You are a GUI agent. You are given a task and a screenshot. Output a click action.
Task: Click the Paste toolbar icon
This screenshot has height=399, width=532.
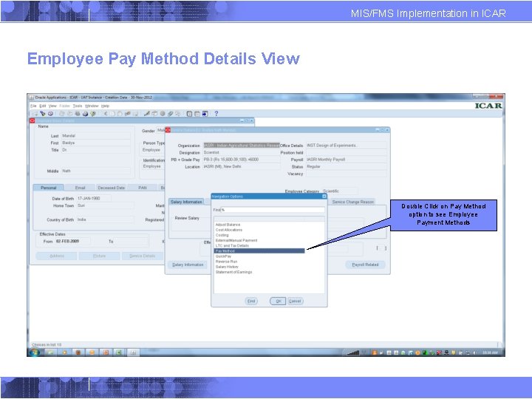click(x=120, y=114)
